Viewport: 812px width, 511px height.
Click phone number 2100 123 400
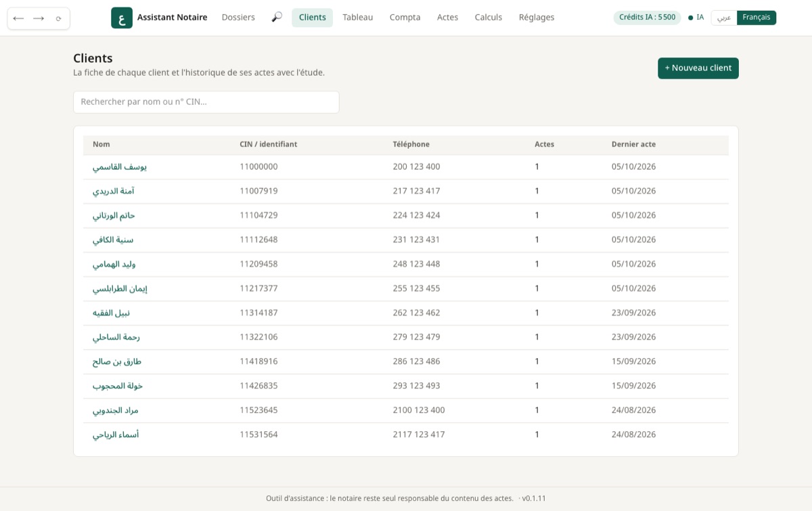[x=419, y=410]
